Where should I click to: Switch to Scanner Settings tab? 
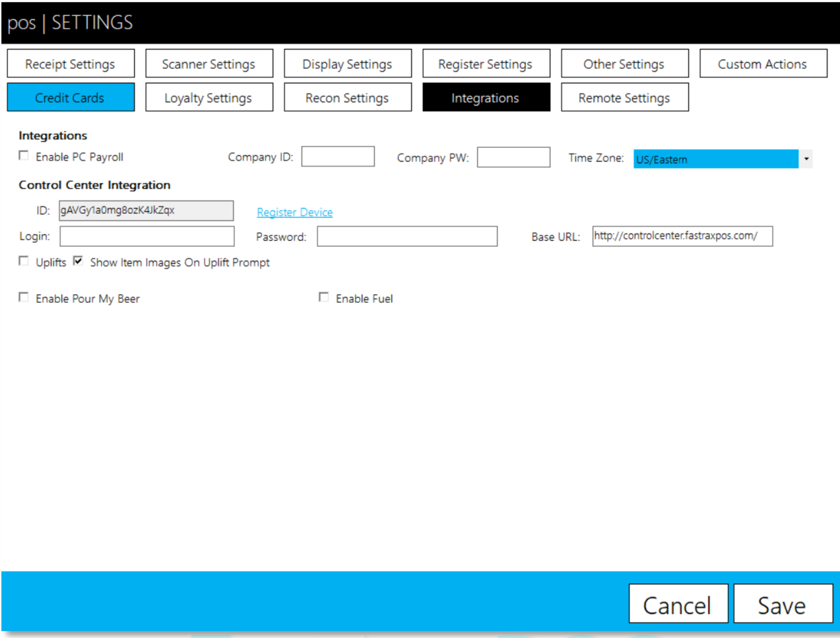pos(209,64)
